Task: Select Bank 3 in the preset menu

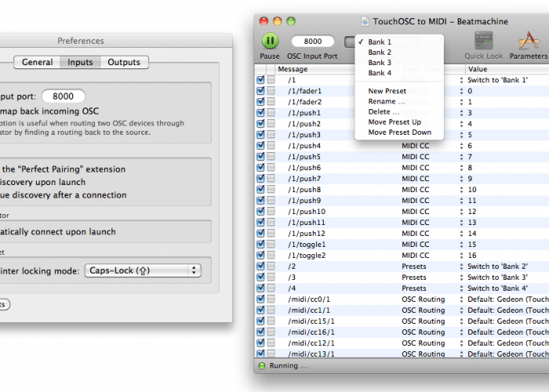Action: click(399, 63)
